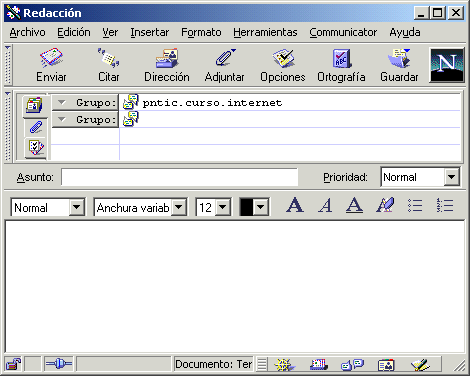Open the Insertar menu
Image resolution: width=470 pixels, height=376 pixels.
coord(150,32)
